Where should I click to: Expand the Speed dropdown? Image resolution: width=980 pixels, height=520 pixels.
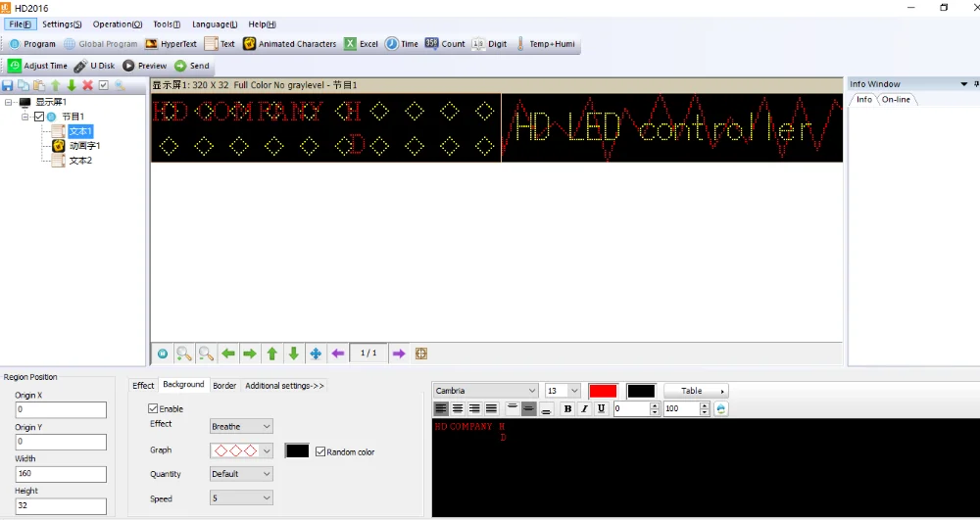click(241, 497)
